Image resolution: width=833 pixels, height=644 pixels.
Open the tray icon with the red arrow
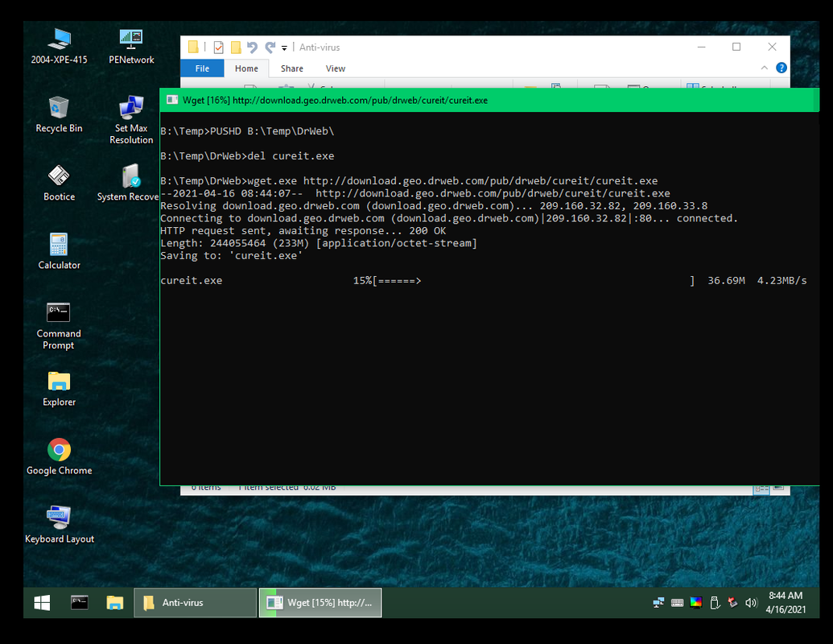733,603
